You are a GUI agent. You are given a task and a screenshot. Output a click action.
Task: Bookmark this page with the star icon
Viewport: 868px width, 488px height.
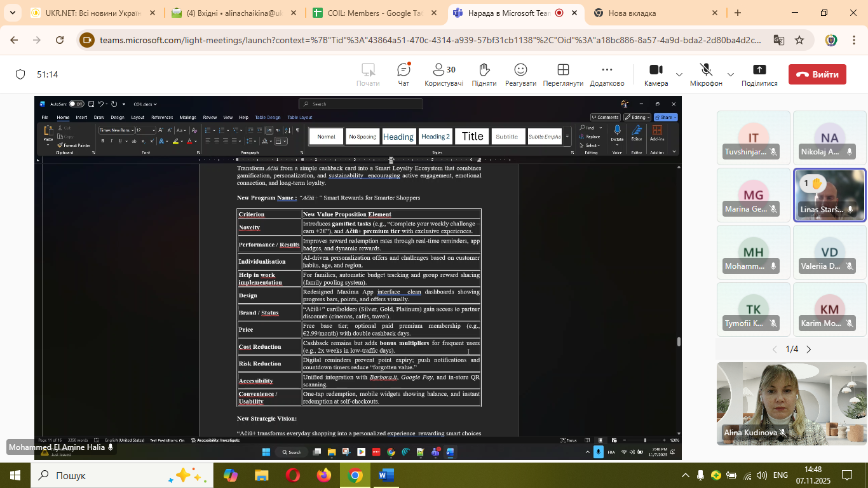click(799, 40)
